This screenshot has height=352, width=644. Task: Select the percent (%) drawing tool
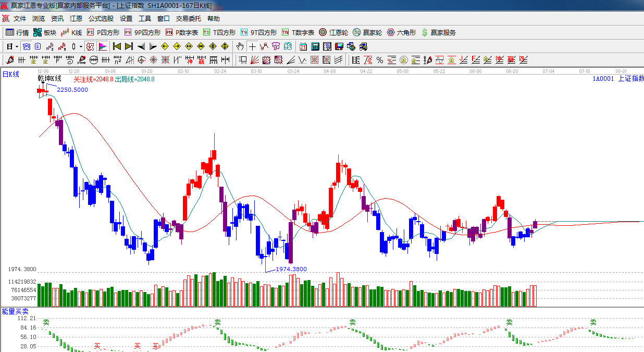tap(380, 60)
